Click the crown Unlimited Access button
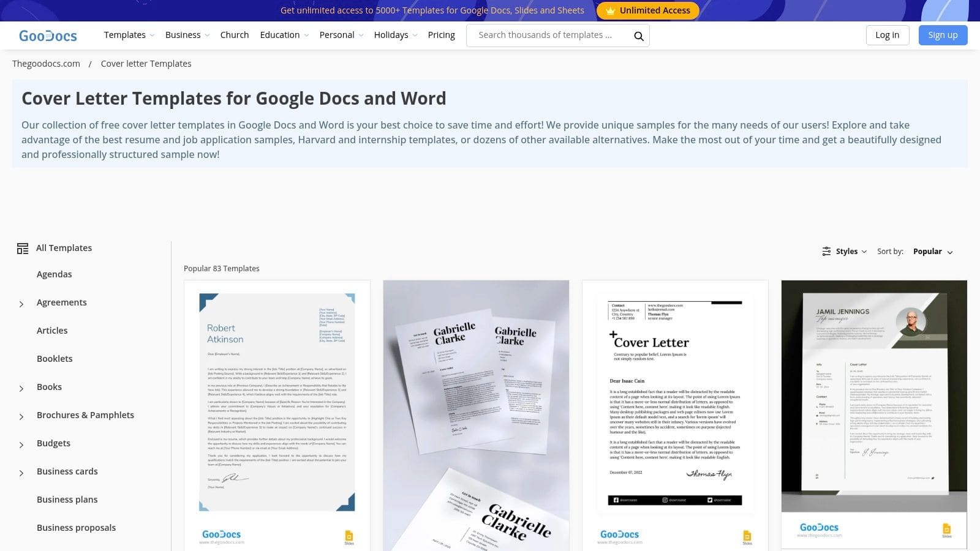This screenshot has width=980, height=551. pyautogui.click(x=647, y=10)
